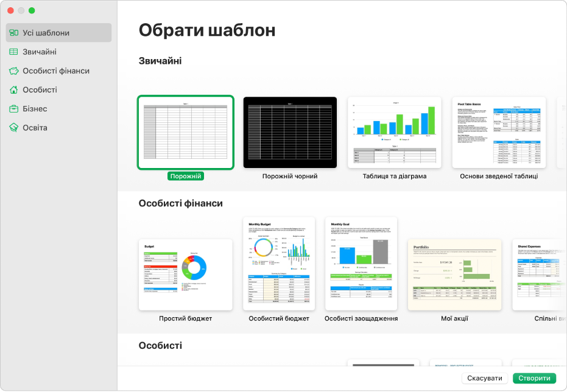Click the Створити button
This screenshot has width=567, height=392.
click(x=535, y=378)
